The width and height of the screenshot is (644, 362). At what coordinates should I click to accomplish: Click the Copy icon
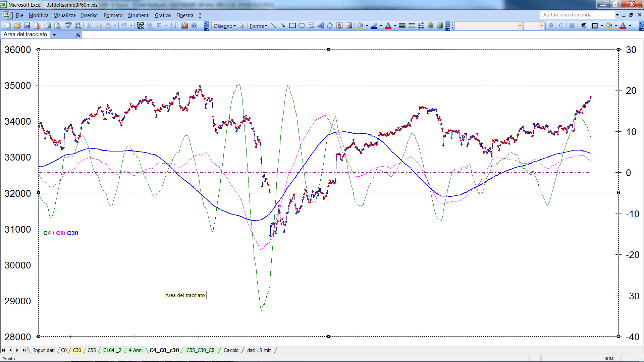(99, 25)
